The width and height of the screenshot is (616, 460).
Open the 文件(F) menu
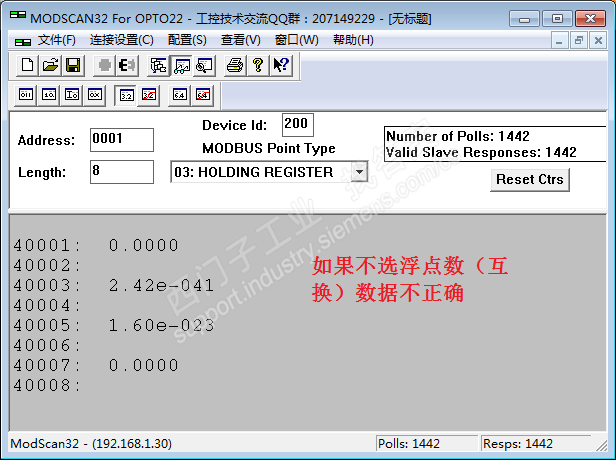(x=57, y=40)
